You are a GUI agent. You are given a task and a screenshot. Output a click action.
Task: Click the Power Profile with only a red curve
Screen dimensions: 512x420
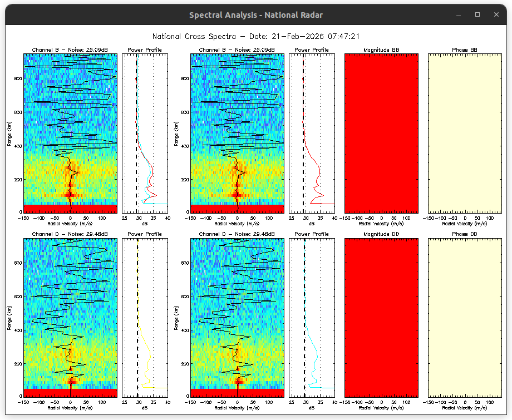[312, 132]
